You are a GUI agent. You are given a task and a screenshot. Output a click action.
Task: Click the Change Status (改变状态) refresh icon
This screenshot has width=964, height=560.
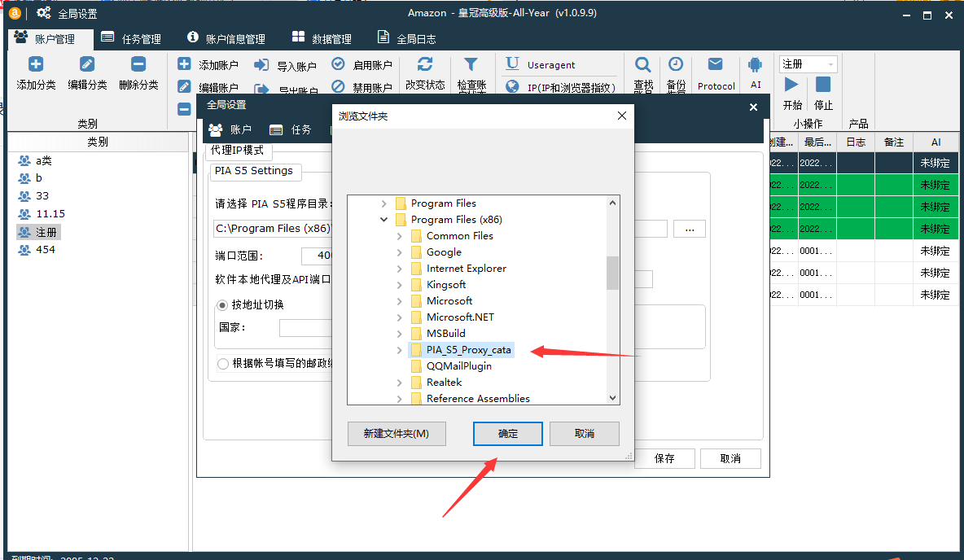click(425, 64)
